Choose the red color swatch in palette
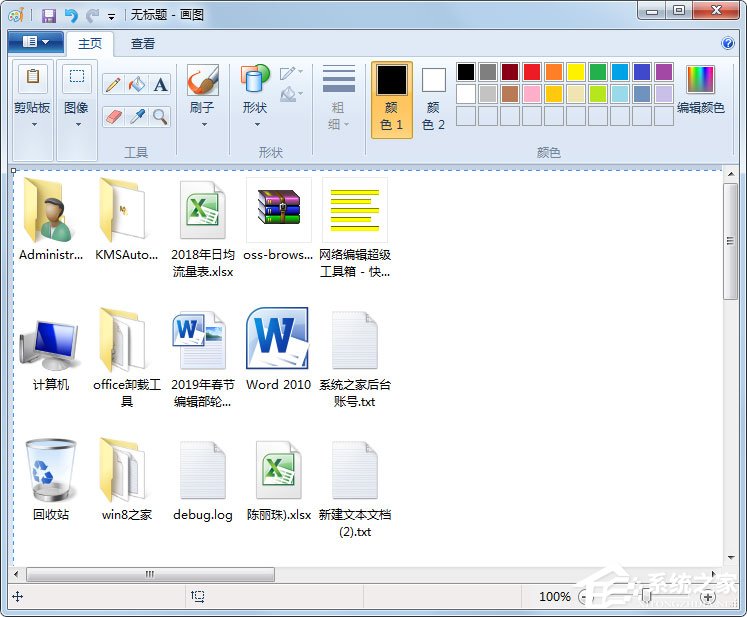 pyautogui.click(x=532, y=72)
